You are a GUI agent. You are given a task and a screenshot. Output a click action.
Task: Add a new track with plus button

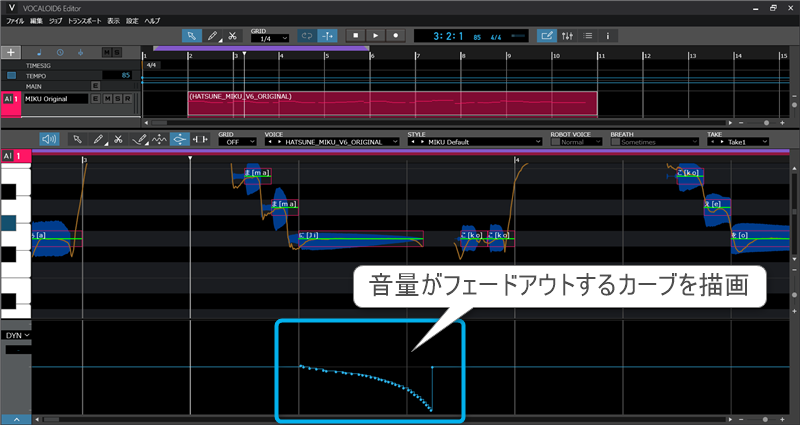point(11,52)
